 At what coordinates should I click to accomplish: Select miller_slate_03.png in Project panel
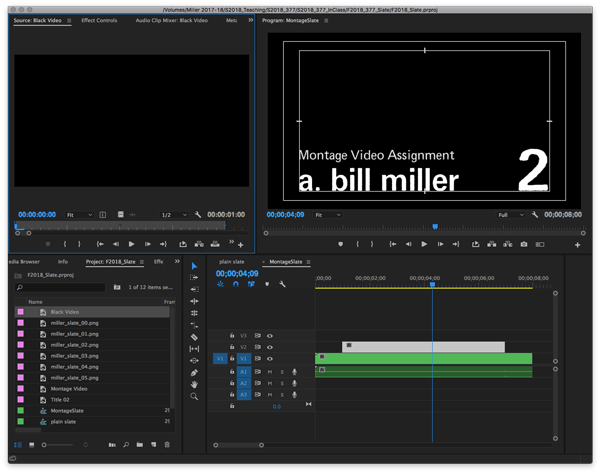pos(92,356)
